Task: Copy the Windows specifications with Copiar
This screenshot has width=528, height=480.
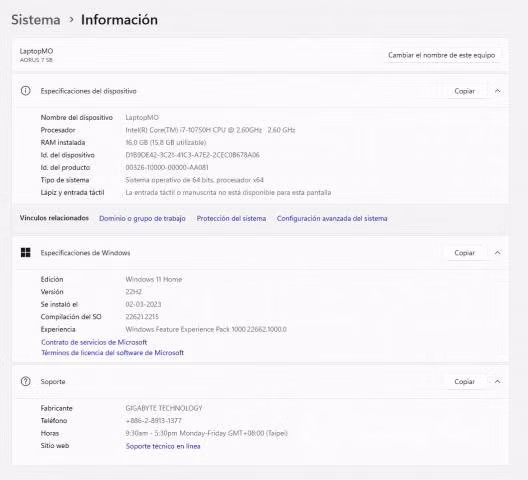Action: coord(465,253)
